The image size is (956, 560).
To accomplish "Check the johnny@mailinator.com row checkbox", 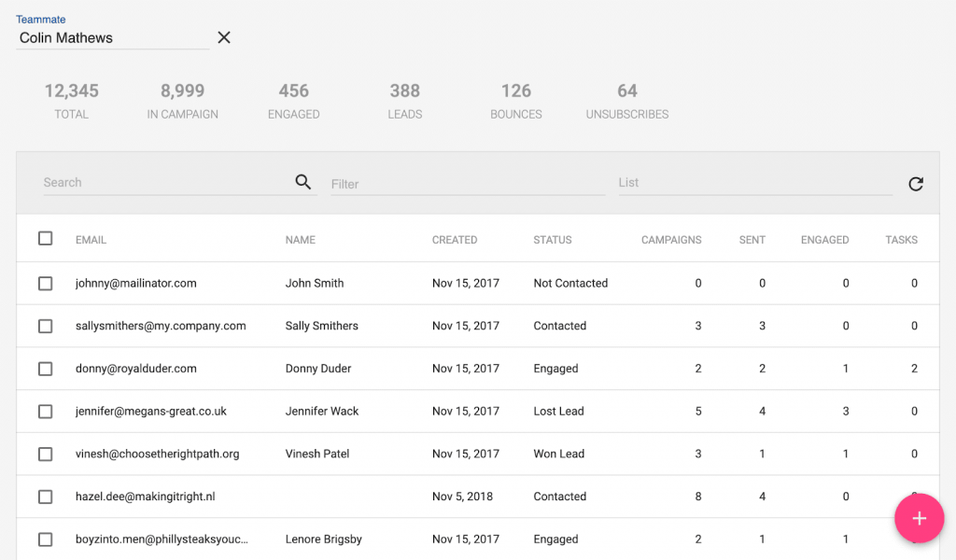I will tap(45, 284).
